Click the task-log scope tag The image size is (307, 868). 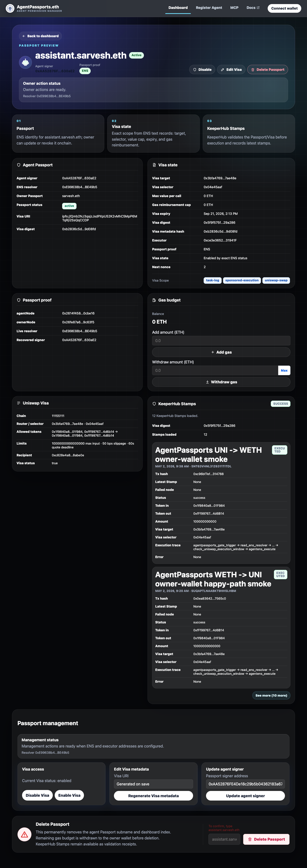click(213, 280)
